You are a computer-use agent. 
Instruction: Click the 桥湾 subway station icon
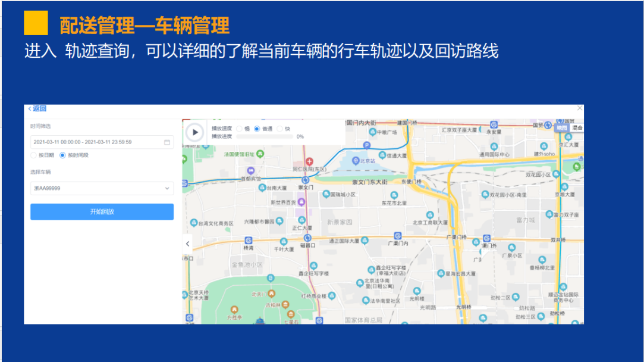[249, 240]
